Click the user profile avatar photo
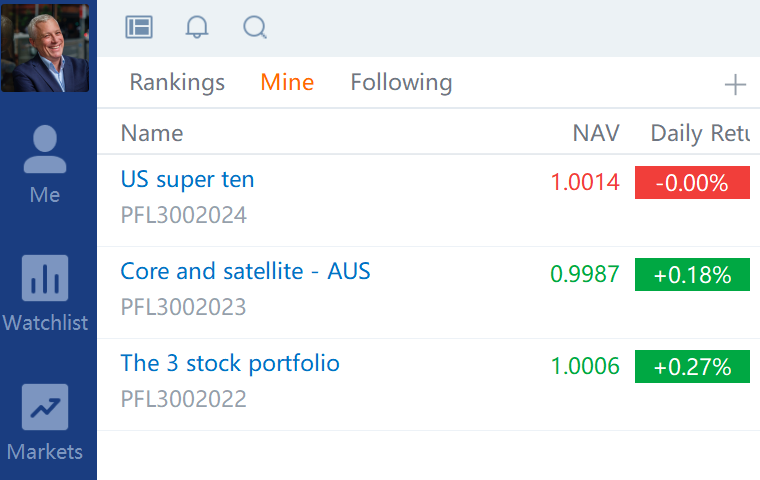The width and height of the screenshot is (760, 480). 45,47
